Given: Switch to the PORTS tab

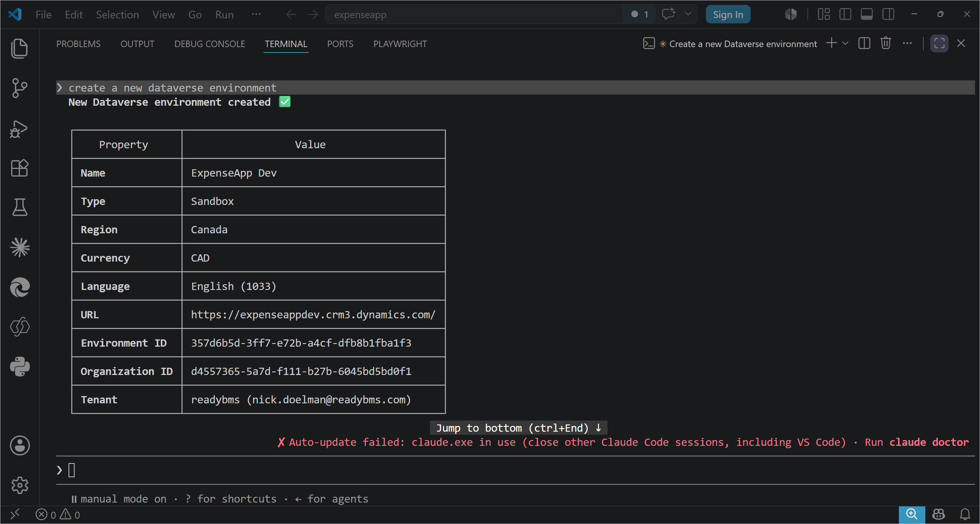Looking at the screenshot, I should [x=340, y=44].
